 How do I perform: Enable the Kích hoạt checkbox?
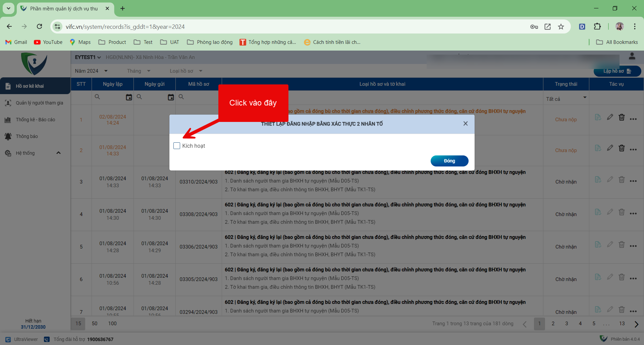click(x=177, y=146)
